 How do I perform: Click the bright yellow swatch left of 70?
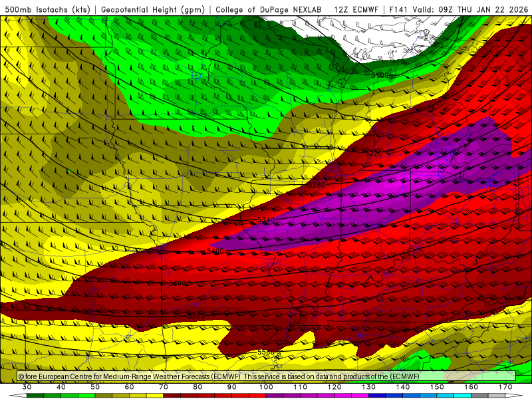[155, 396]
